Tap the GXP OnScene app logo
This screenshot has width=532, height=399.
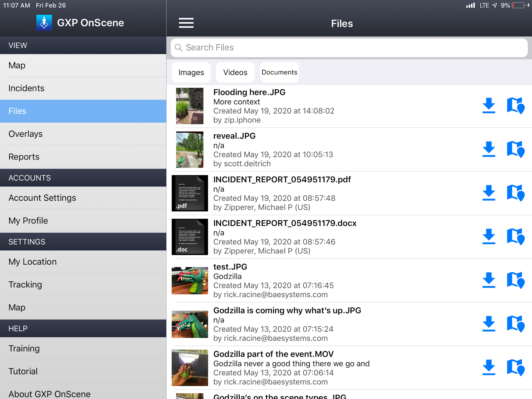click(x=44, y=23)
